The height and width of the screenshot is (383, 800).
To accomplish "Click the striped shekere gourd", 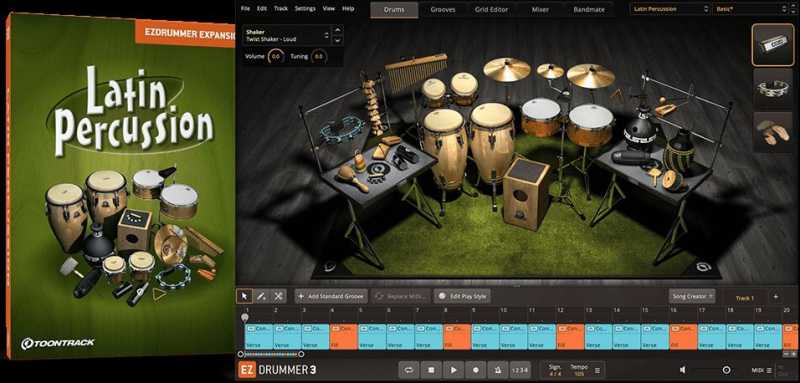I will tap(679, 151).
